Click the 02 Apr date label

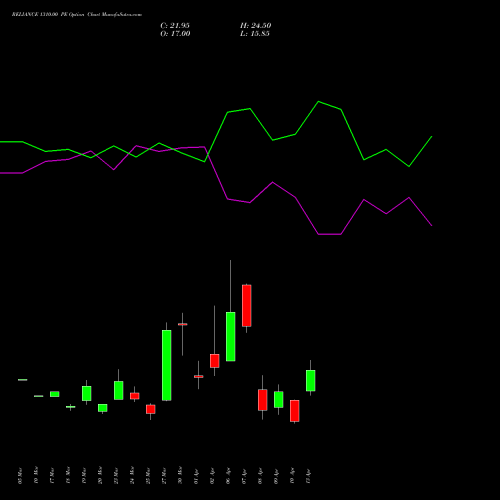pos(212,476)
